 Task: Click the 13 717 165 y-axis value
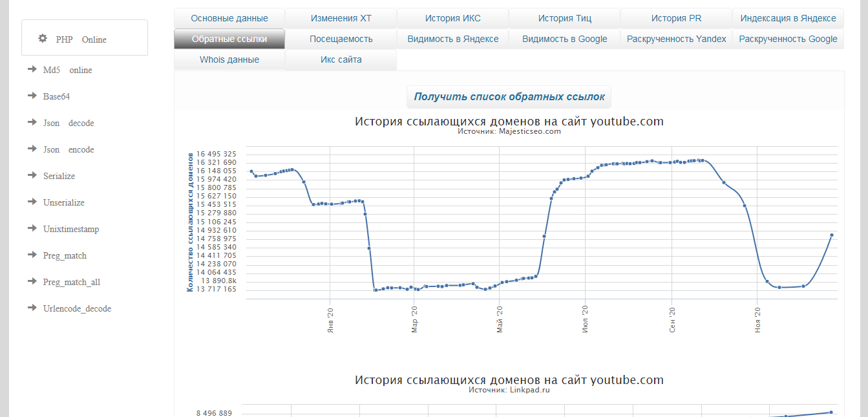point(216,289)
